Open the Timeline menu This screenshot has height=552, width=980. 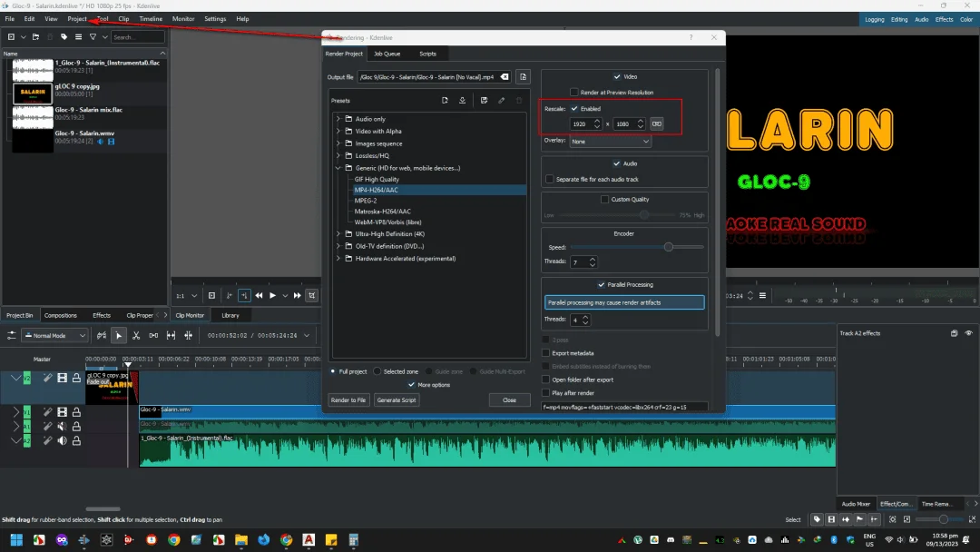pos(151,19)
